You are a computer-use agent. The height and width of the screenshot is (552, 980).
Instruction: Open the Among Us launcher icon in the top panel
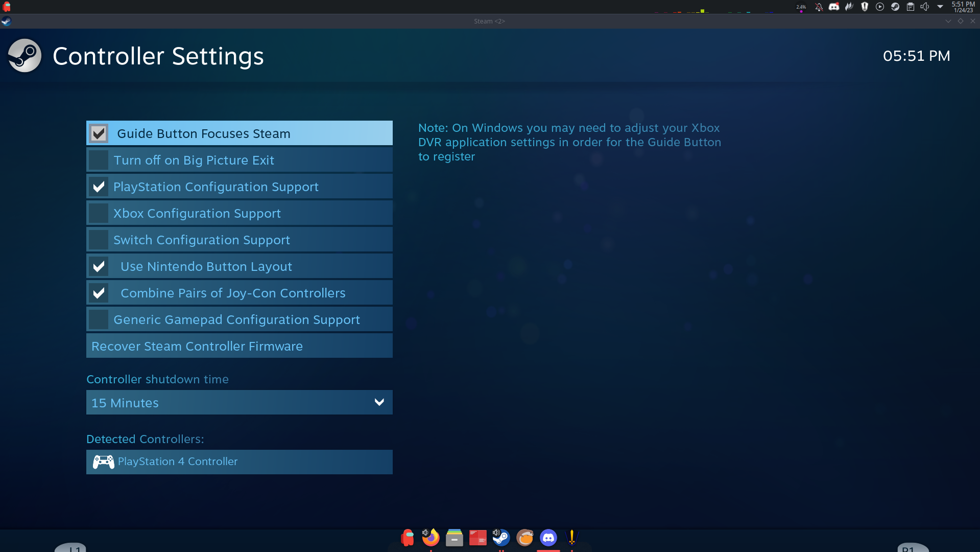tap(7, 7)
